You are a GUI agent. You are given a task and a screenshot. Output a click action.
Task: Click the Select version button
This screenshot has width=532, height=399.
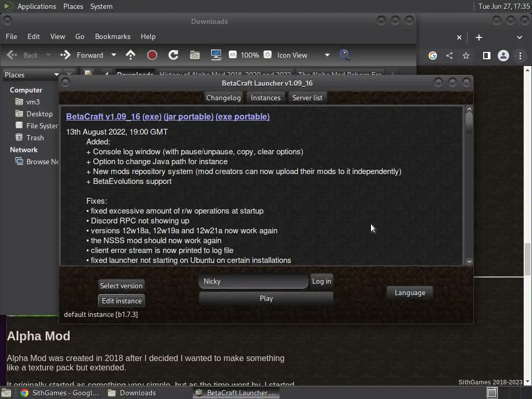coord(122,286)
